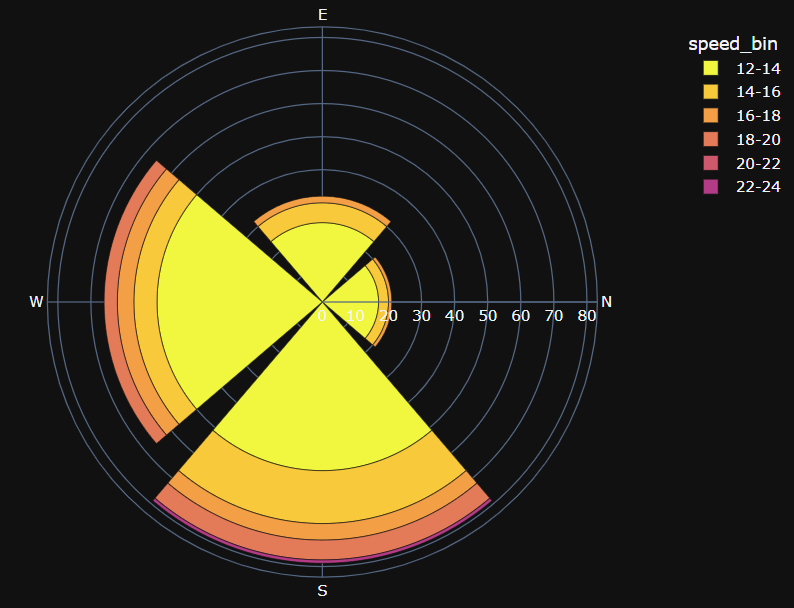Click the 14-16 band of the East wedge
Image resolution: width=794 pixels, height=608 pixels.
(x=323, y=213)
